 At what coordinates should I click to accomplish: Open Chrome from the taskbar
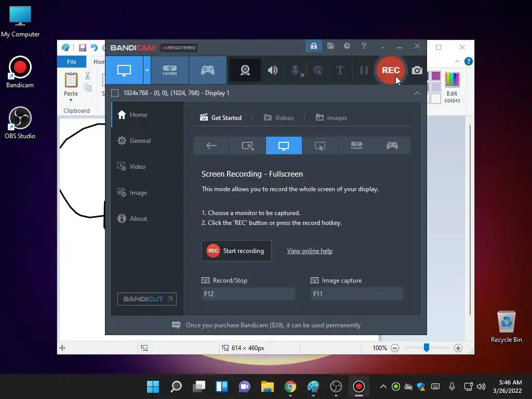pos(290,387)
